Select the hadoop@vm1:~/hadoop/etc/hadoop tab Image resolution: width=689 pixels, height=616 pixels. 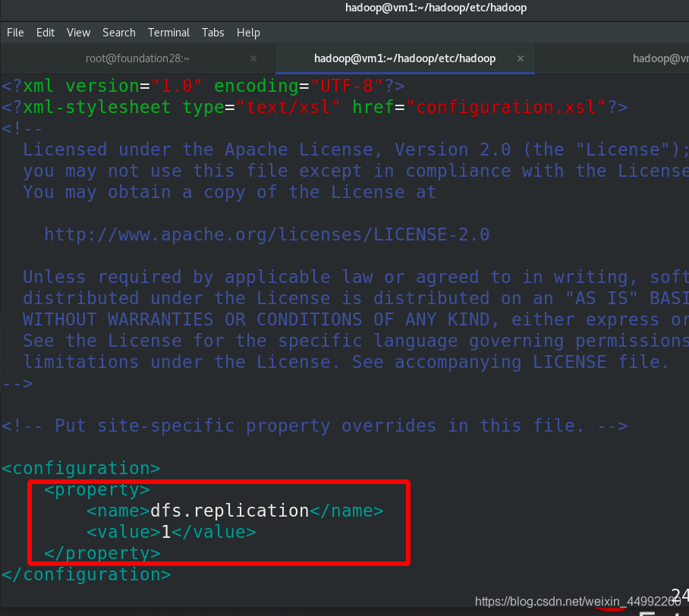(404, 58)
